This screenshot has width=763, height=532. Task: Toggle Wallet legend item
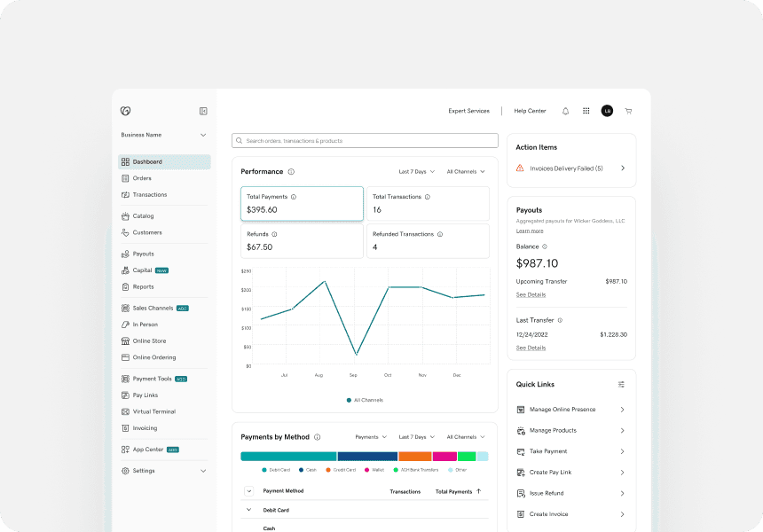pos(374,470)
